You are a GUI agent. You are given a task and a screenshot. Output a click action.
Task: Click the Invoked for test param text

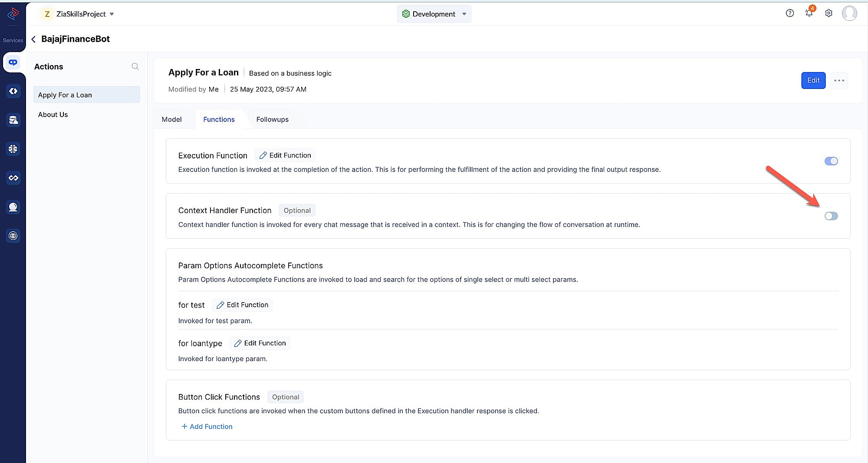click(215, 321)
